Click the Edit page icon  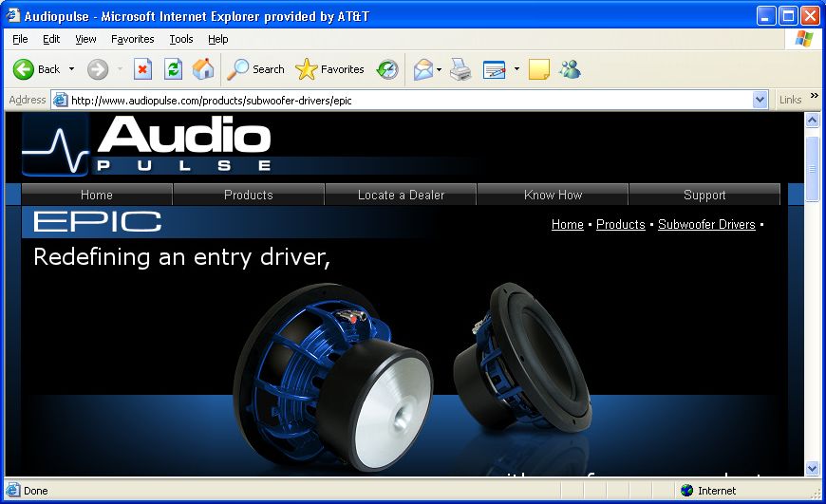click(494, 69)
